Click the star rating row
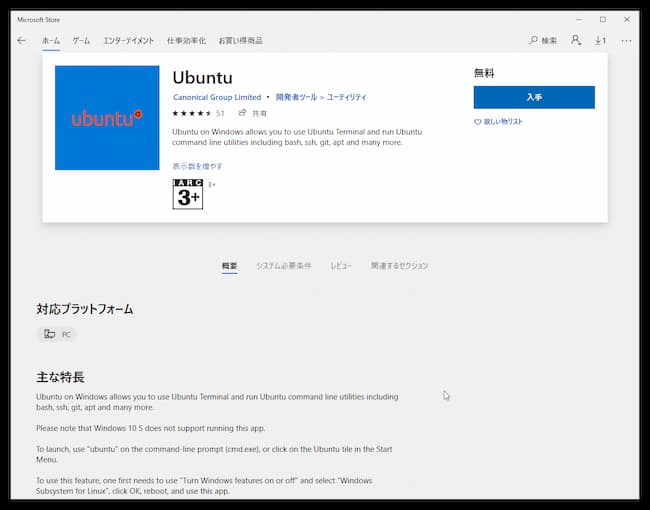 point(192,113)
